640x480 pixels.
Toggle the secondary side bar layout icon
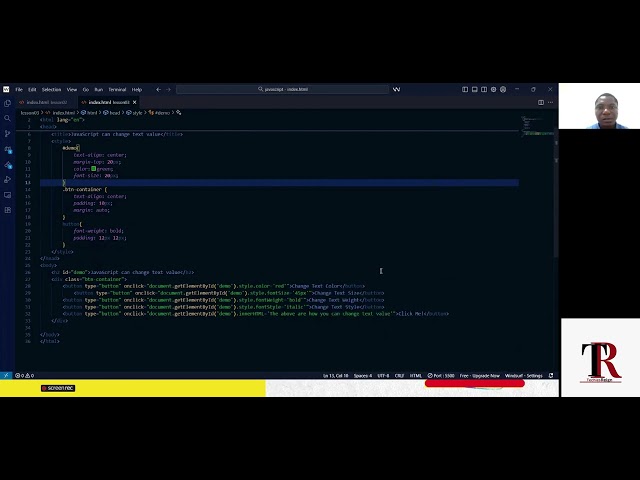[484, 89]
